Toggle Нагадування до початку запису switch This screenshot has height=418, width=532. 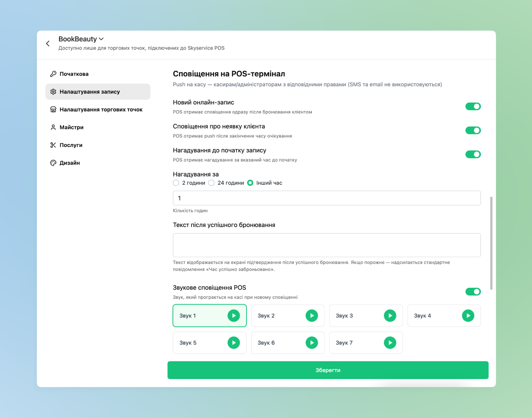click(473, 154)
